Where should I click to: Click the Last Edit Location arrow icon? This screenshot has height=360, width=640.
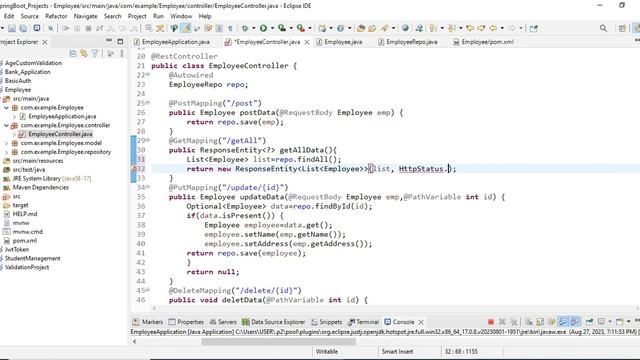point(470,28)
